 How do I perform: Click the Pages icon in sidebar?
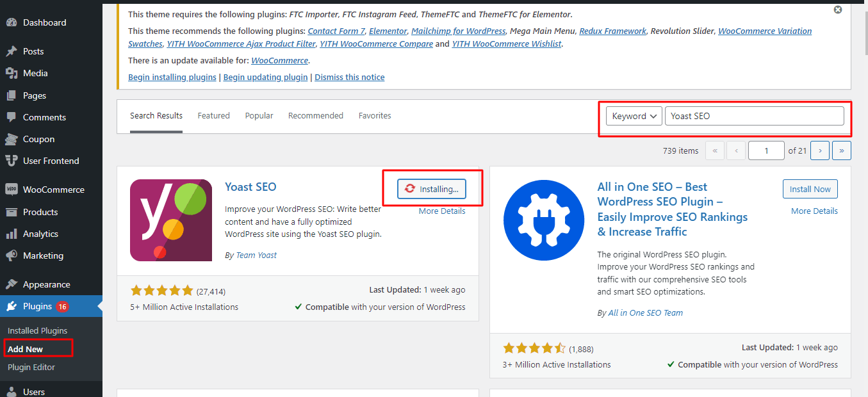(12, 95)
